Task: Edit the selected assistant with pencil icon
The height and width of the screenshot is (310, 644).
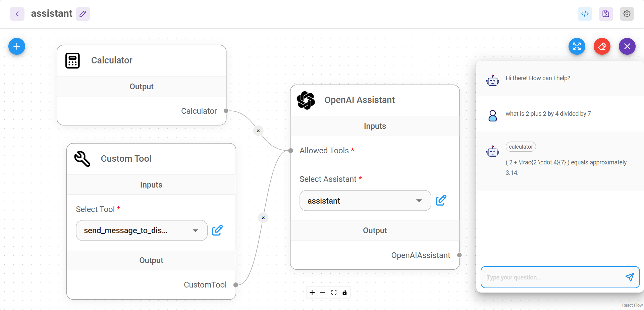Action: pos(441,200)
